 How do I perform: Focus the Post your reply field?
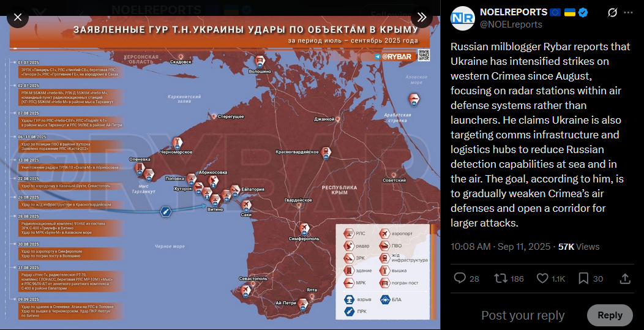(x=523, y=315)
